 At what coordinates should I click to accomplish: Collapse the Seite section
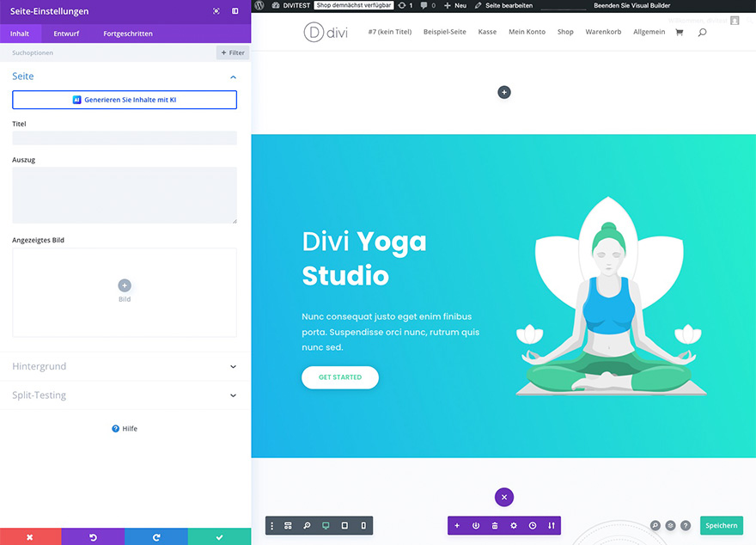[x=233, y=77]
